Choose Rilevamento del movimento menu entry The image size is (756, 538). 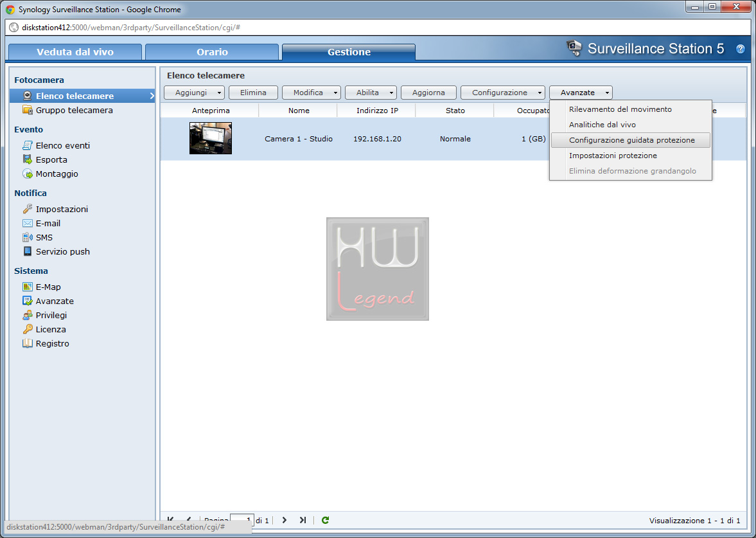click(631, 109)
